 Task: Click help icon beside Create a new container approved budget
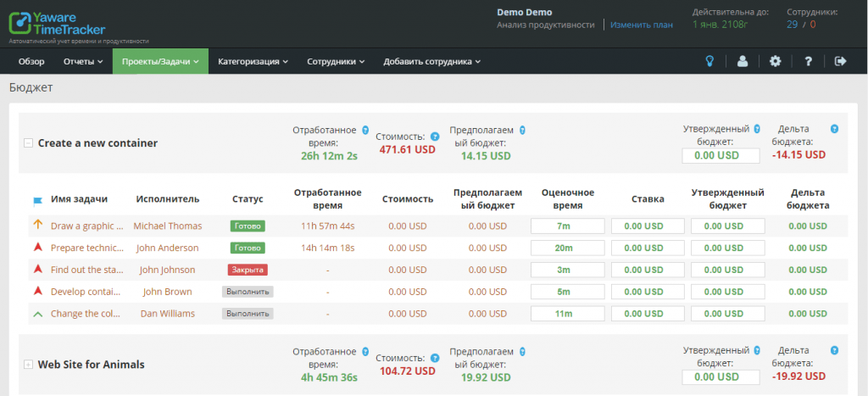[757, 129]
